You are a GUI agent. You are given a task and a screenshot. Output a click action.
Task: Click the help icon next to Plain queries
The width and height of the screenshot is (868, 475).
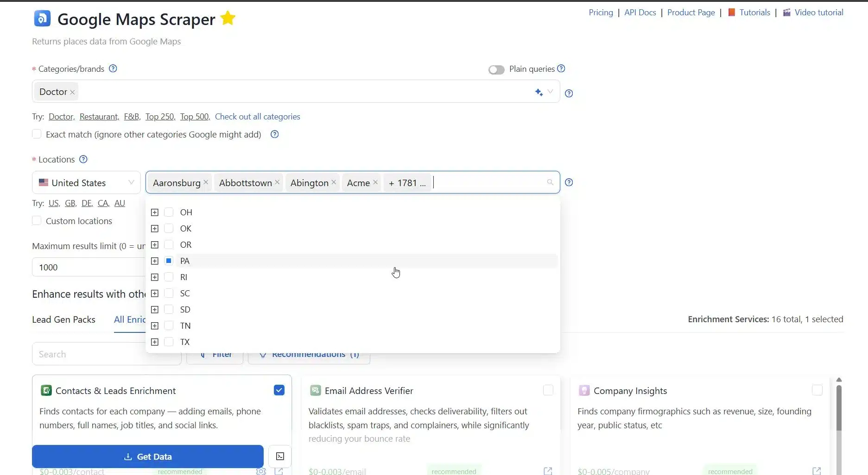pos(561,69)
